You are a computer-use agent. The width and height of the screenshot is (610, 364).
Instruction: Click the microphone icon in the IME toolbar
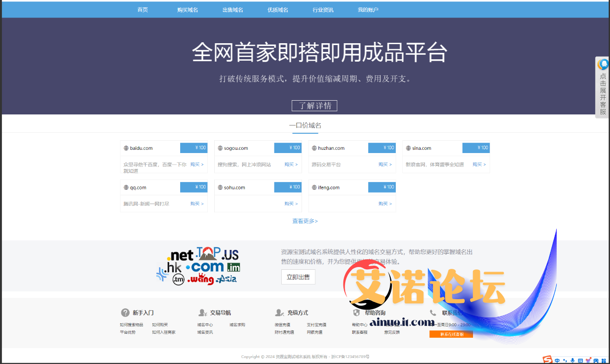(x=572, y=360)
